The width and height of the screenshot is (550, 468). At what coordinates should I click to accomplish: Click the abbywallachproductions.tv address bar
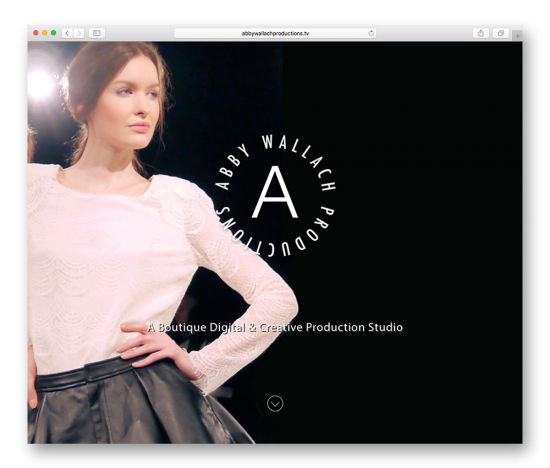click(x=275, y=33)
